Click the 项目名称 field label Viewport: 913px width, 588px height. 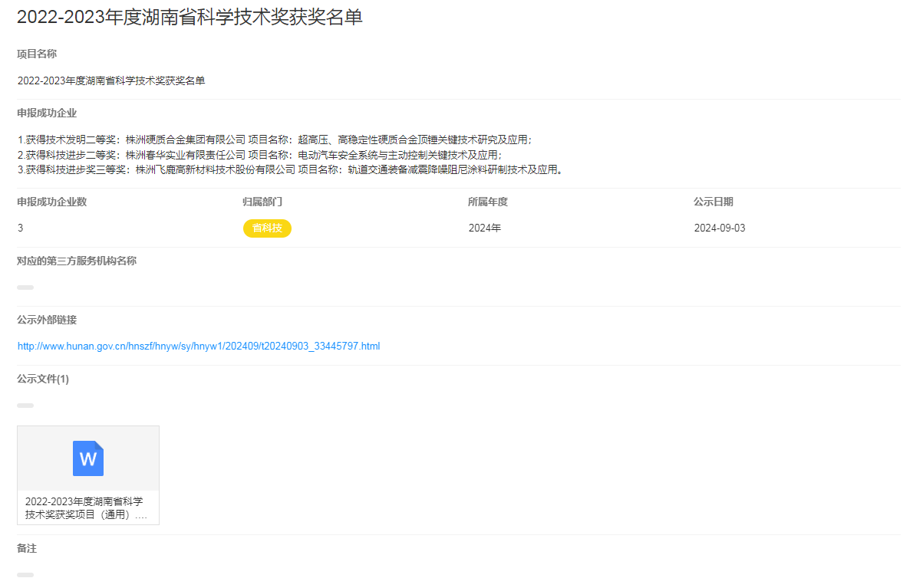coord(37,54)
